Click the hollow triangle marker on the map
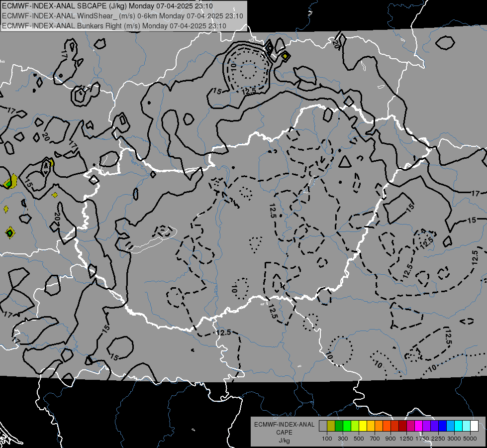Image resolution: width=487 pixels, height=448 pixels. point(344,162)
